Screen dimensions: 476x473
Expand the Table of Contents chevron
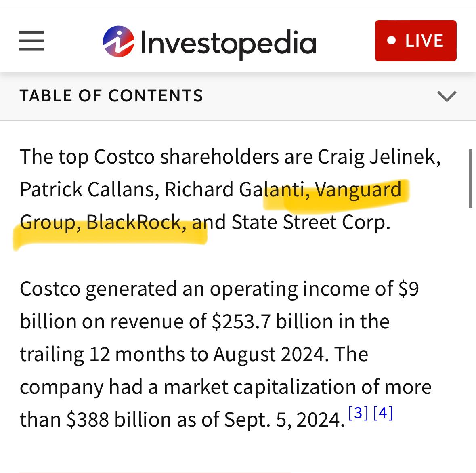pyautogui.click(x=447, y=96)
